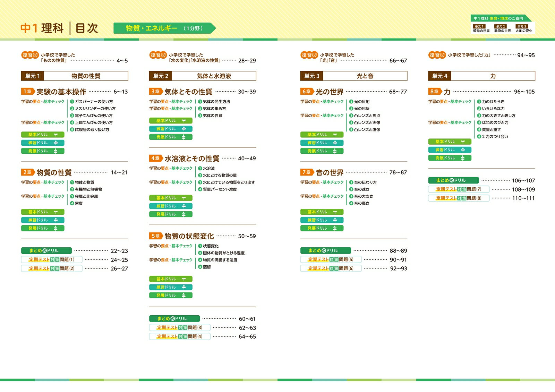Click the 単元1 物質の性質 header box

(75, 76)
